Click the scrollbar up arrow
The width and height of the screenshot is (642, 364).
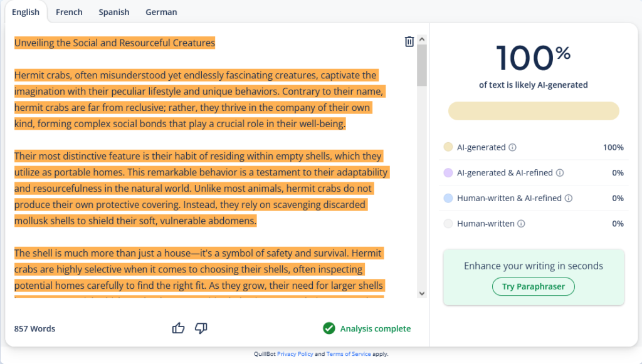[421, 39]
